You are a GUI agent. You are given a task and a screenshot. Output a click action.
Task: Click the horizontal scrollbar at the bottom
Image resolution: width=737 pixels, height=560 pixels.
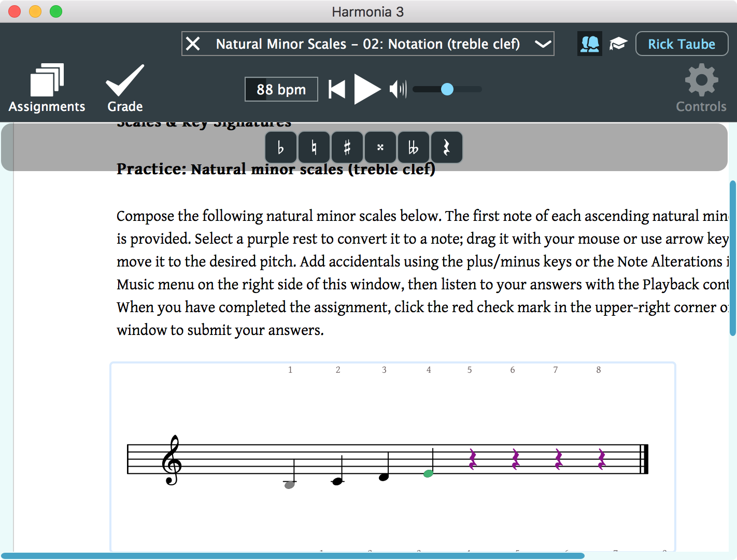(x=293, y=556)
